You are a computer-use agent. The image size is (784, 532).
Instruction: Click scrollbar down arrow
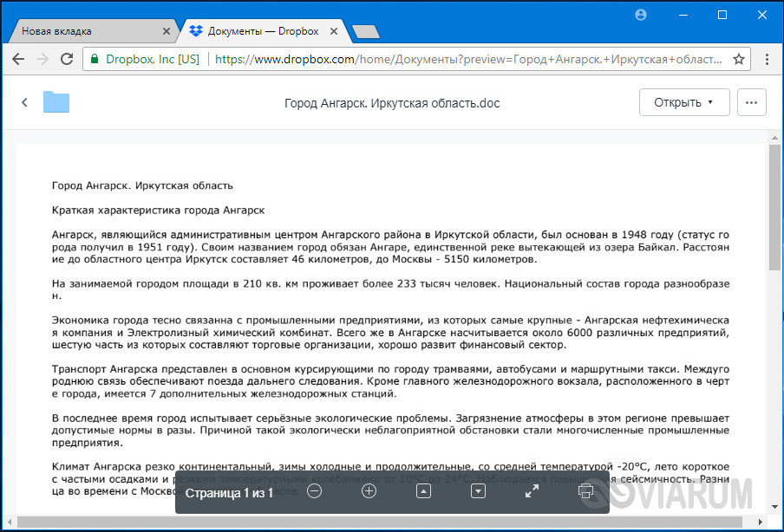tap(774, 507)
